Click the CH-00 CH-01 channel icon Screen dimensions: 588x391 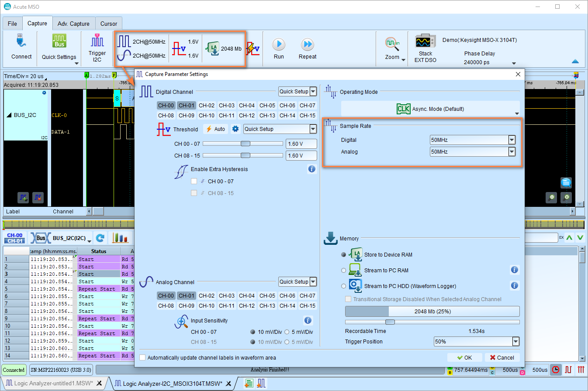[x=15, y=238]
